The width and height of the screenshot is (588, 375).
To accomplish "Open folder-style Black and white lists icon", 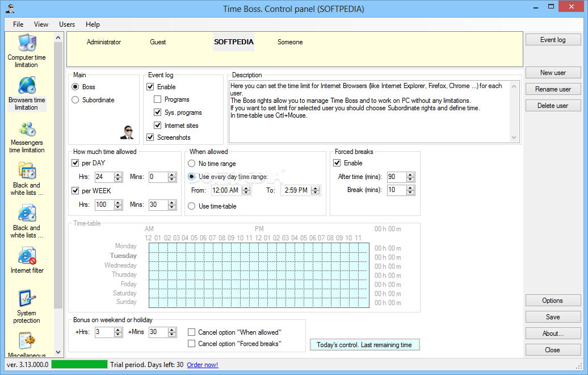I will (x=27, y=171).
